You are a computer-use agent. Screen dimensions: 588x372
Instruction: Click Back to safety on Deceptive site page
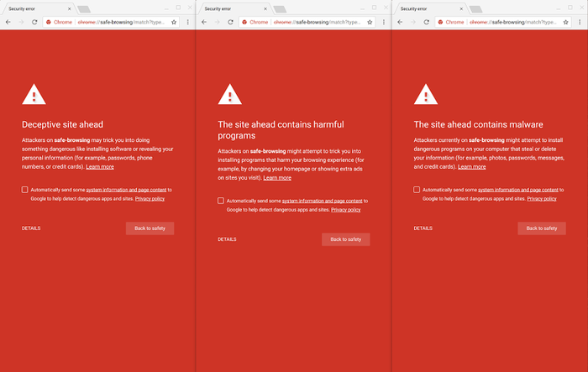click(150, 228)
